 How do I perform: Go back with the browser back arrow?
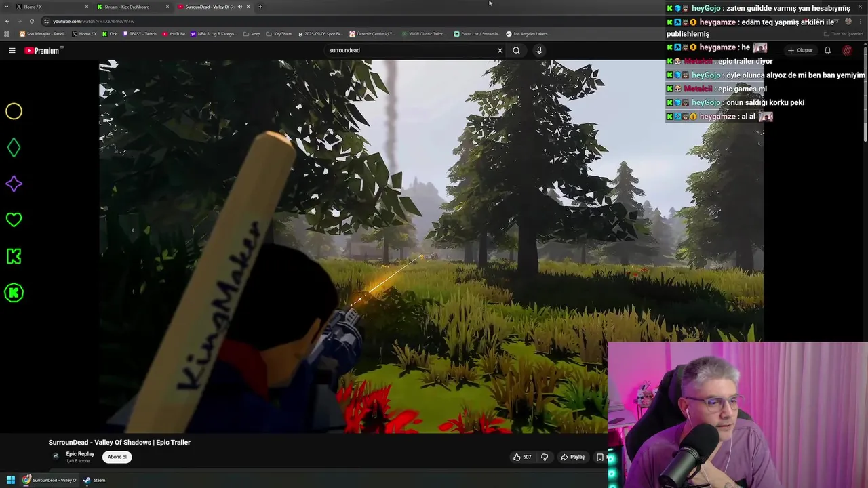(x=7, y=21)
